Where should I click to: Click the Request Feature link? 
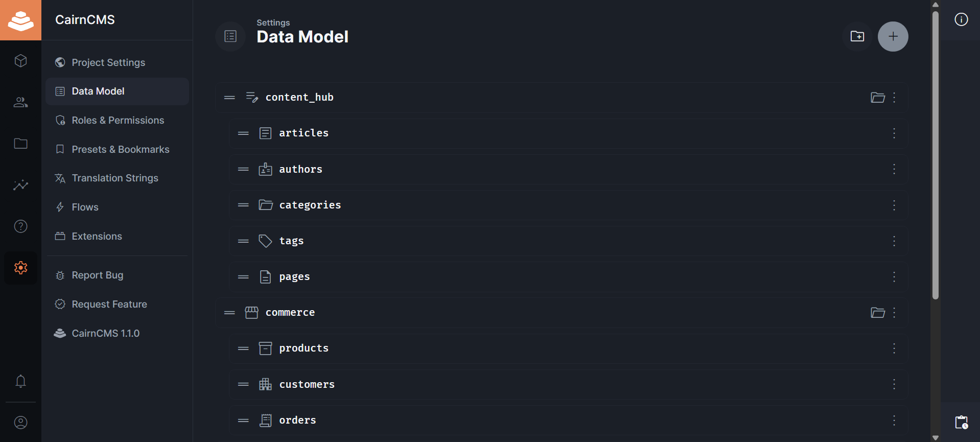click(x=117, y=305)
